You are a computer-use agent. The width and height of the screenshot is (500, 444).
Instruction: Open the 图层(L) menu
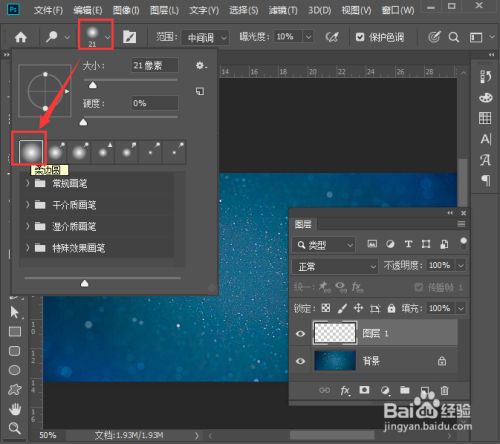[164, 10]
